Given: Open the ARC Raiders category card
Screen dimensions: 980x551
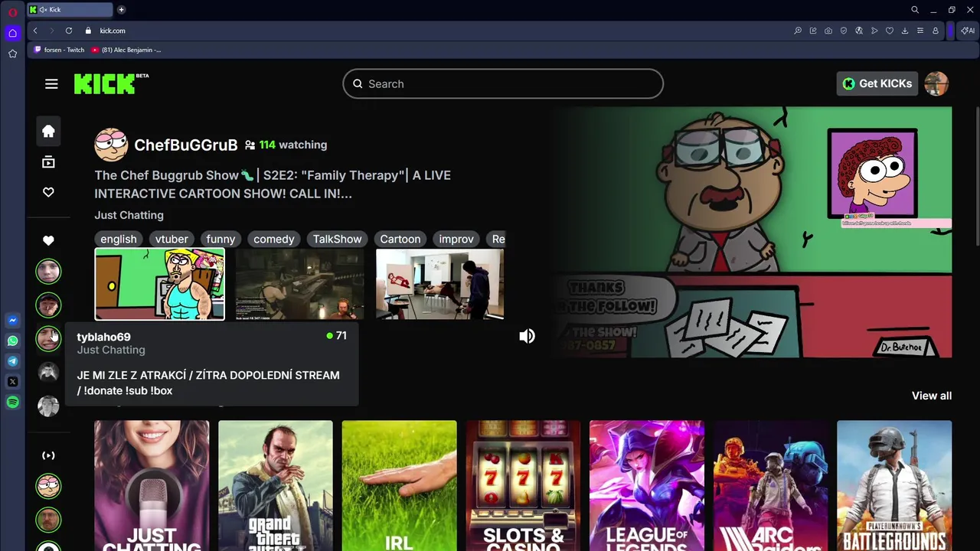Looking at the screenshot, I should tap(770, 485).
